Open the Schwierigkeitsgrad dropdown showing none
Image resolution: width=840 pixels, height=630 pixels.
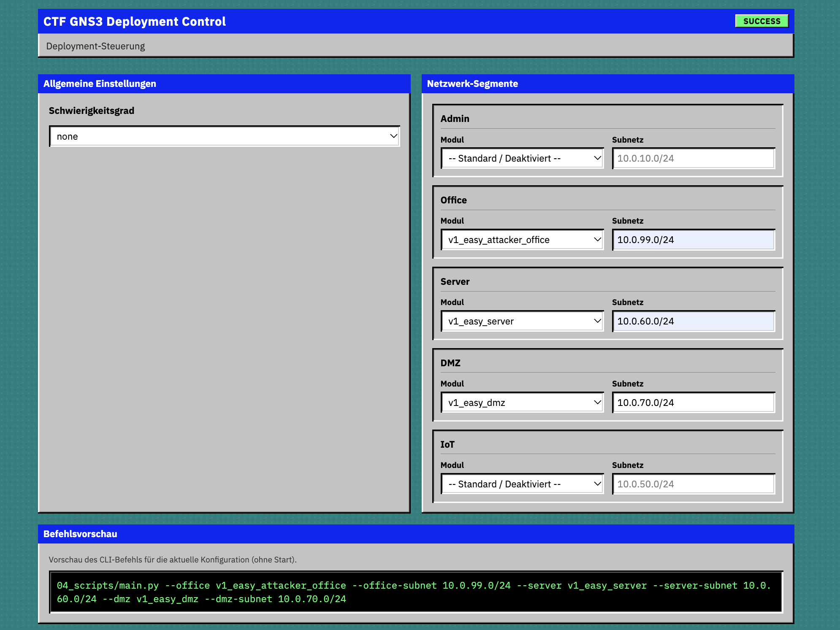pyautogui.click(x=225, y=136)
